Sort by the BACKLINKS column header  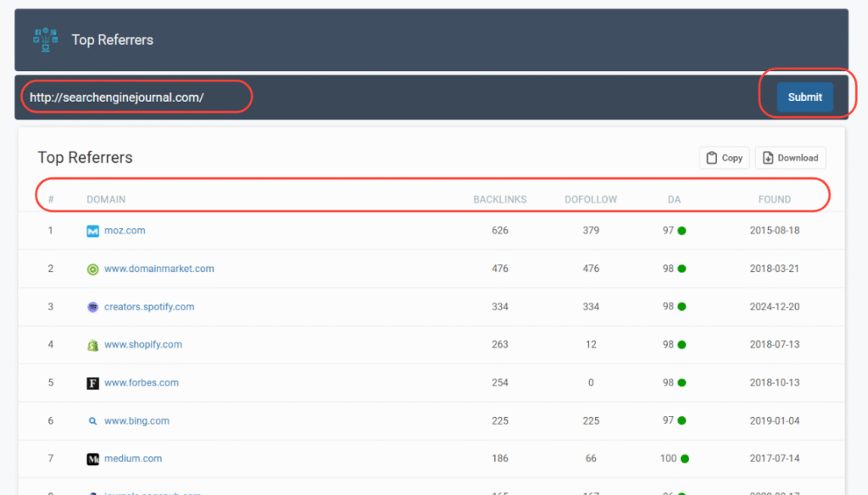(x=500, y=199)
